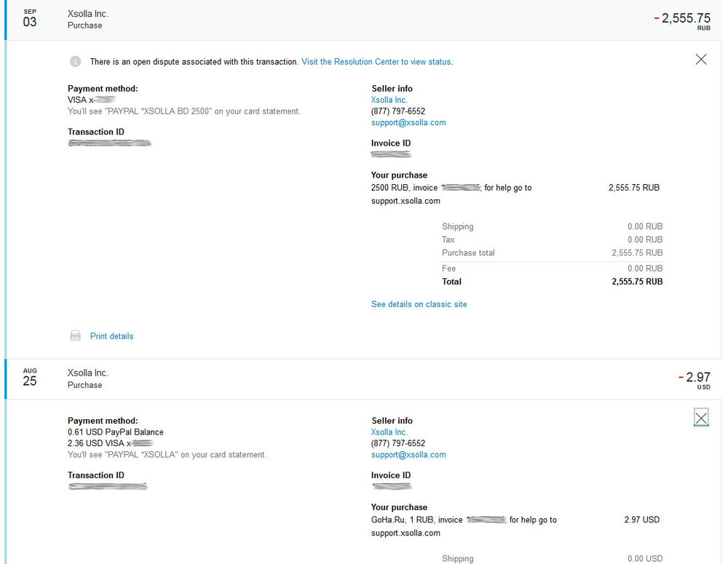Viewport: 728px width, 564px height.
Task: Open See details on classic site
Action: (x=419, y=304)
